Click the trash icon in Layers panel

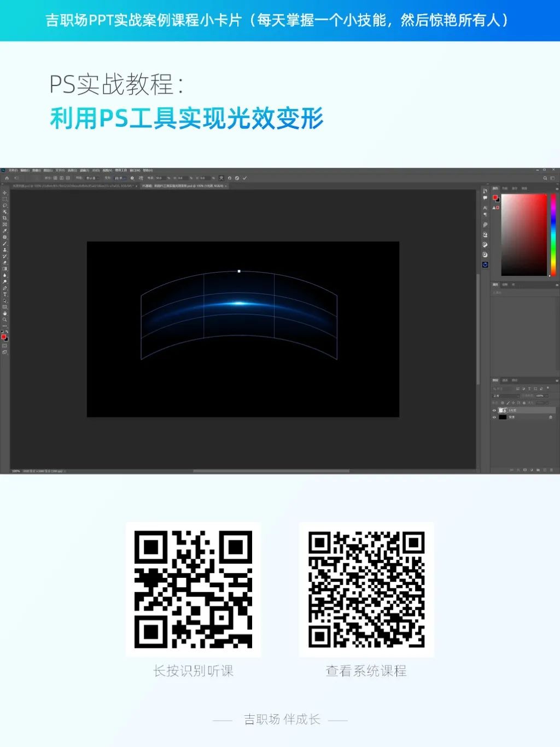[551, 470]
